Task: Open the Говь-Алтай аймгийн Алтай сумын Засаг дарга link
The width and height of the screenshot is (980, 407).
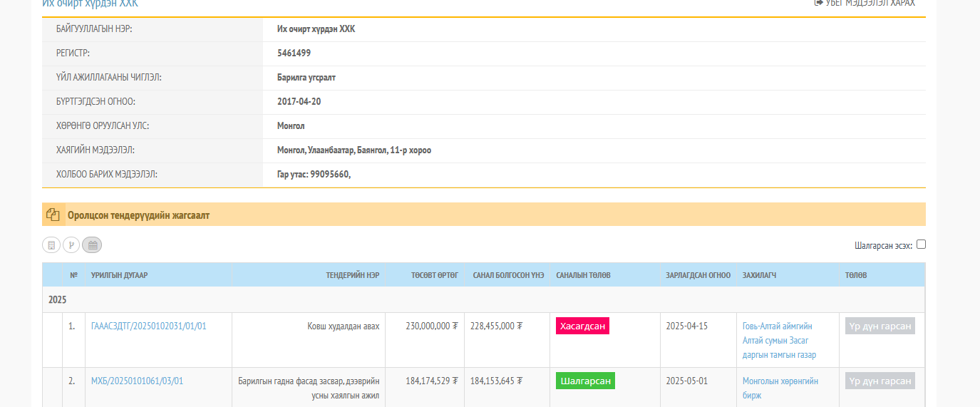Action: [x=780, y=340]
